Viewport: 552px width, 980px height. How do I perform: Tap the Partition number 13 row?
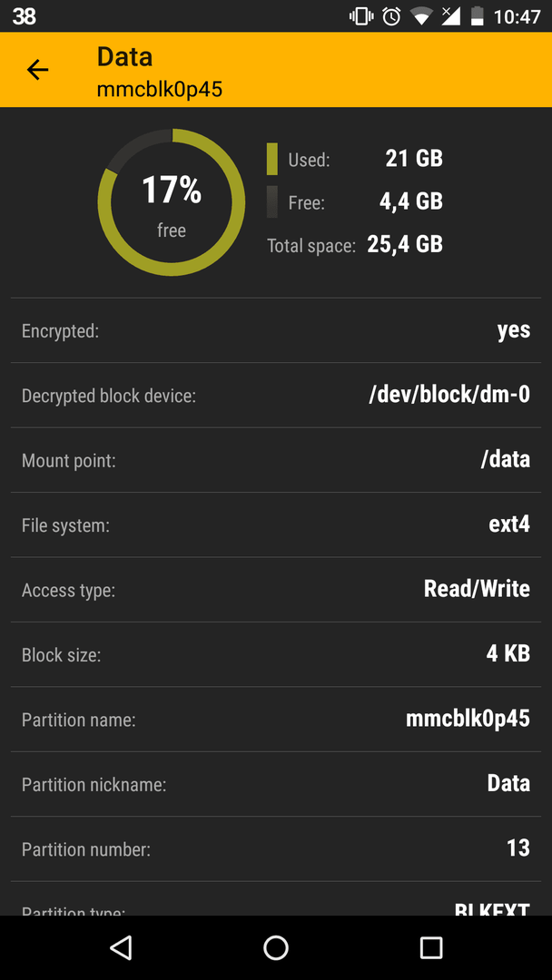point(276,848)
